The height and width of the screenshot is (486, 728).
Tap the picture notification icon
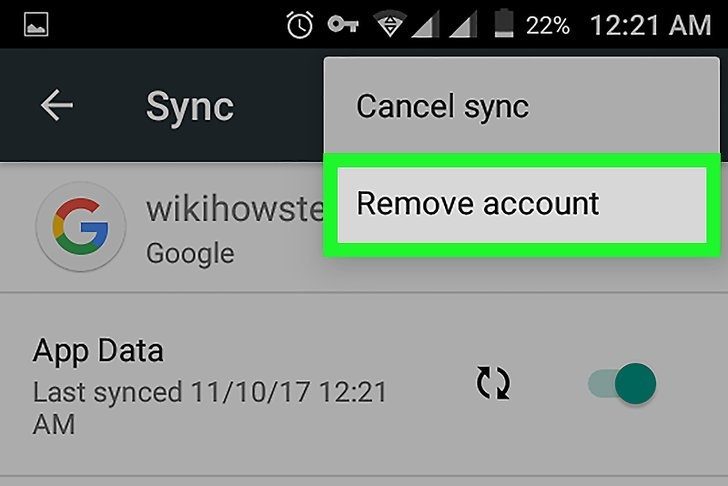click(36, 24)
